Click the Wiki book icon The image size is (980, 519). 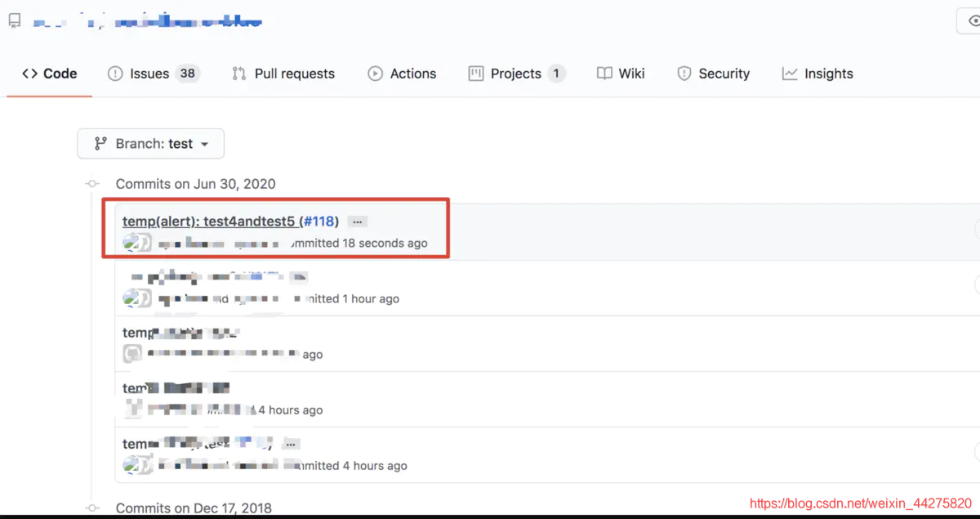point(604,74)
